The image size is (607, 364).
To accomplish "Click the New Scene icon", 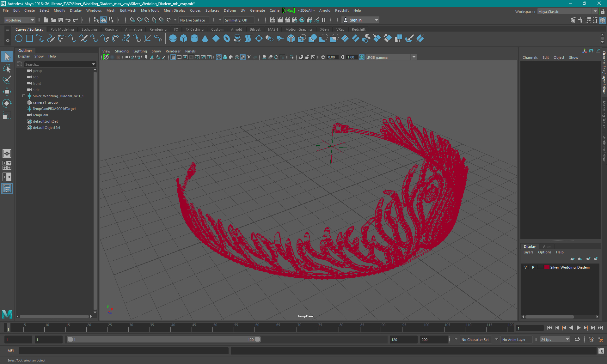I will pyautogui.click(x=46, y=20).
